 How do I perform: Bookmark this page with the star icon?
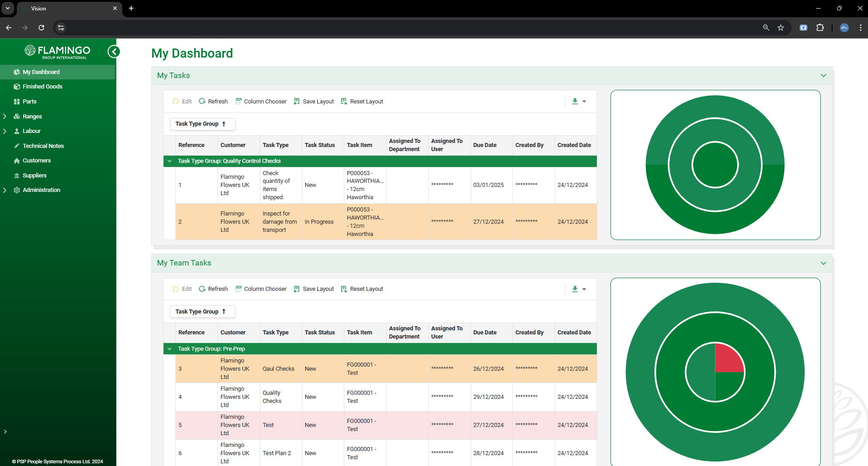click(781, 28)
